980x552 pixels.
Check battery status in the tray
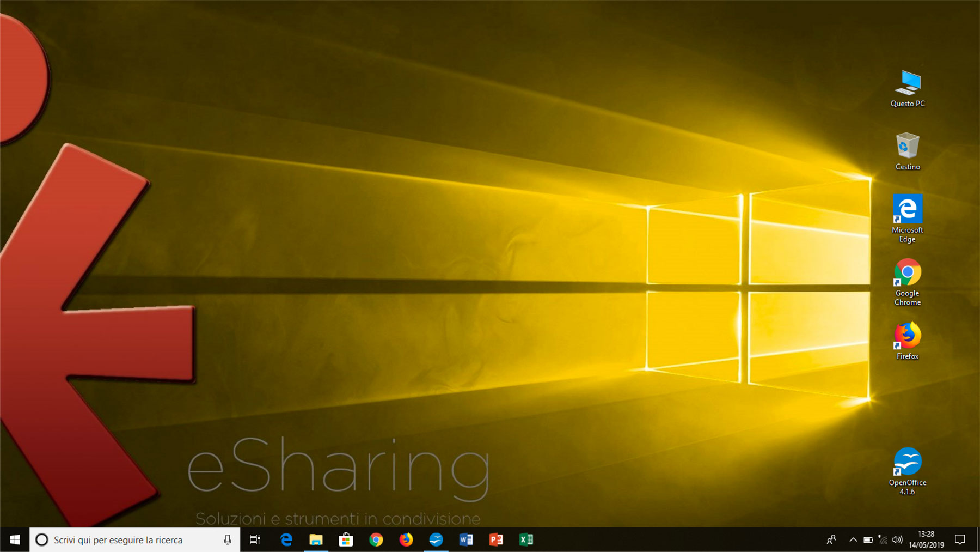868,540
